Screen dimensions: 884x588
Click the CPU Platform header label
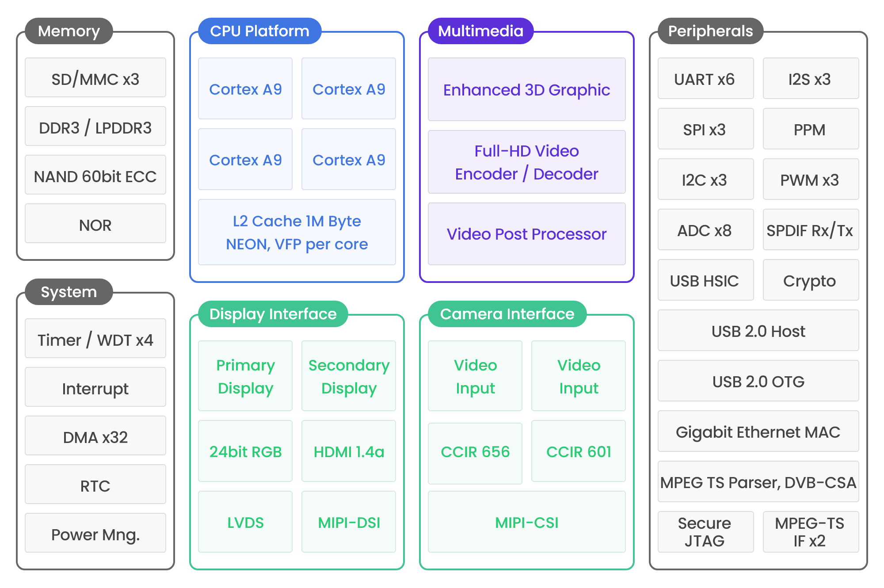tap(259, 31)
